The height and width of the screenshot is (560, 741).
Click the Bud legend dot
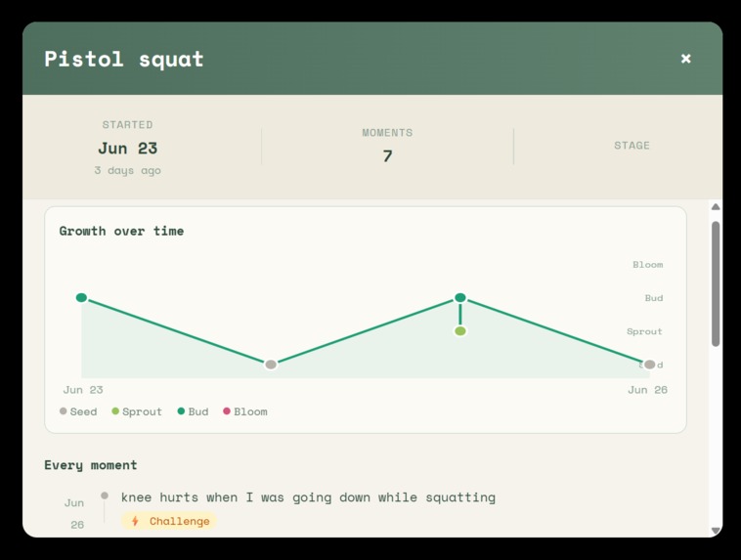181,411
